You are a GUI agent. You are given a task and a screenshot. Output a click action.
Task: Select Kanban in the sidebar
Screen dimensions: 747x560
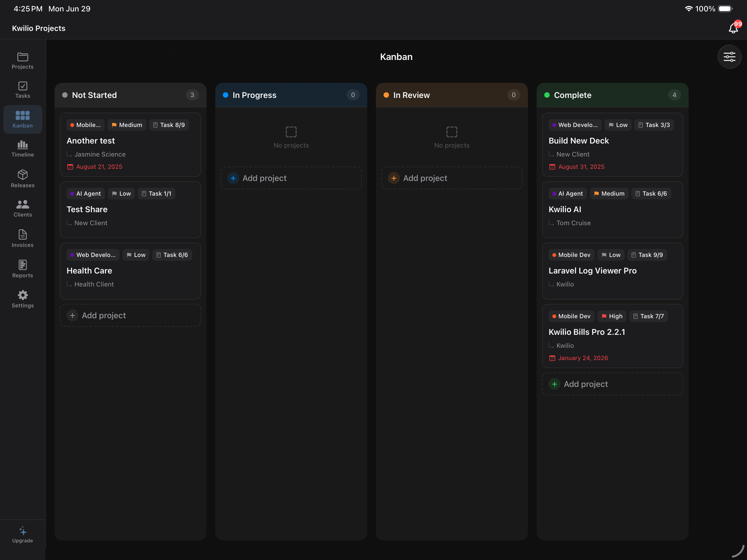(x=23, y=119)
